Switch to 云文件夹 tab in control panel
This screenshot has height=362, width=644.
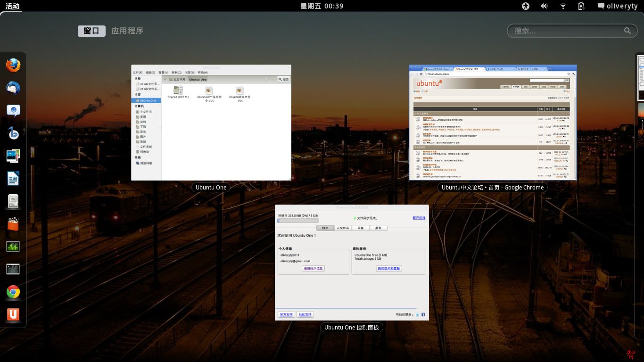[x=343, y=228]
